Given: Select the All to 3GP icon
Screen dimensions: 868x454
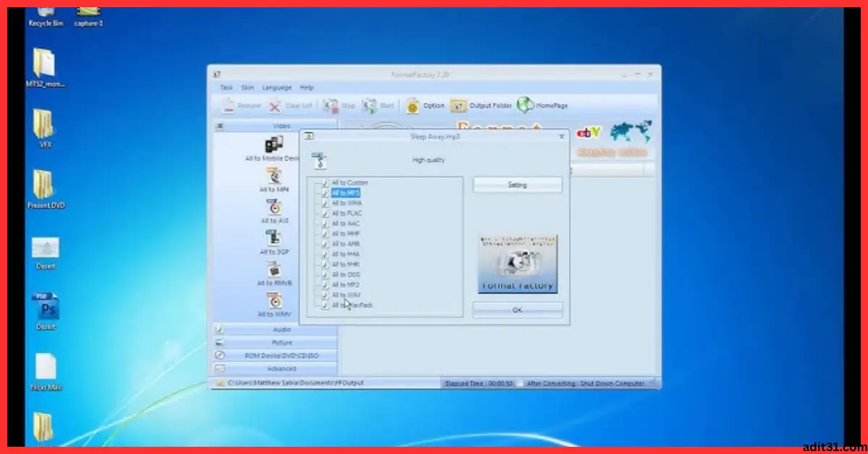Looking at the screenshot, I should click(x=274, y=238).
